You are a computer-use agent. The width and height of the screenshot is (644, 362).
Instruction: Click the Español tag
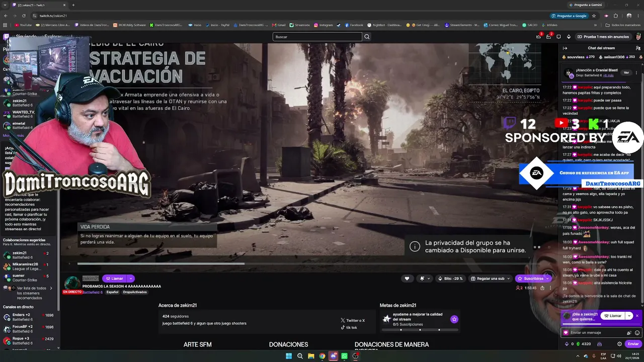tap(113, 292)
